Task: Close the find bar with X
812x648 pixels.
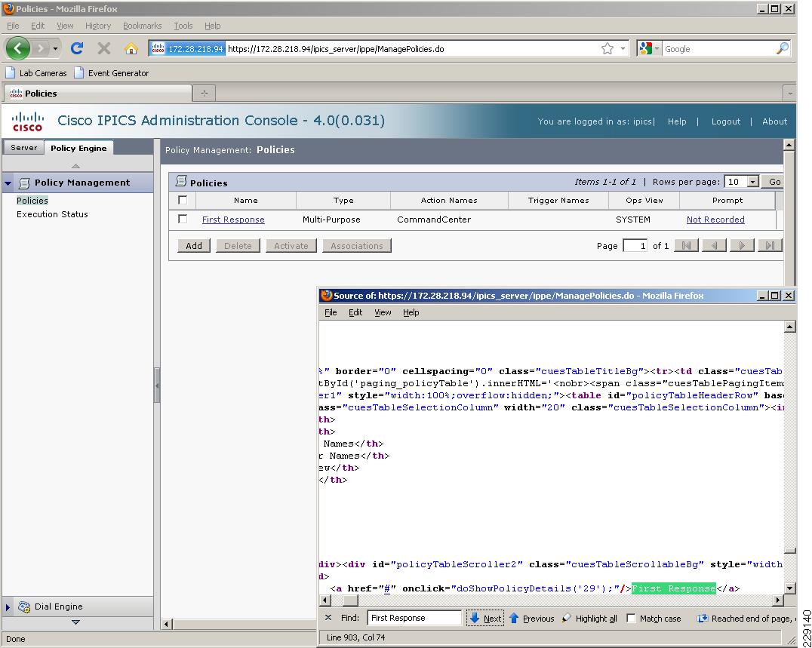Action: [x=328, y=618]
